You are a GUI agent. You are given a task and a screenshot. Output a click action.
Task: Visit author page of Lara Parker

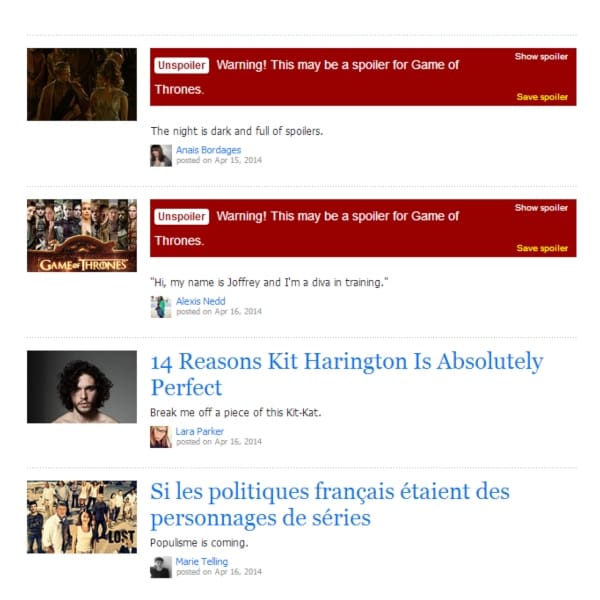(200, 431)
